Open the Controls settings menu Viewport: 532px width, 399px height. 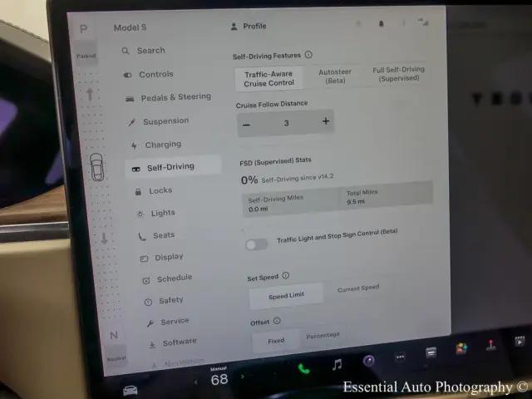148,74
